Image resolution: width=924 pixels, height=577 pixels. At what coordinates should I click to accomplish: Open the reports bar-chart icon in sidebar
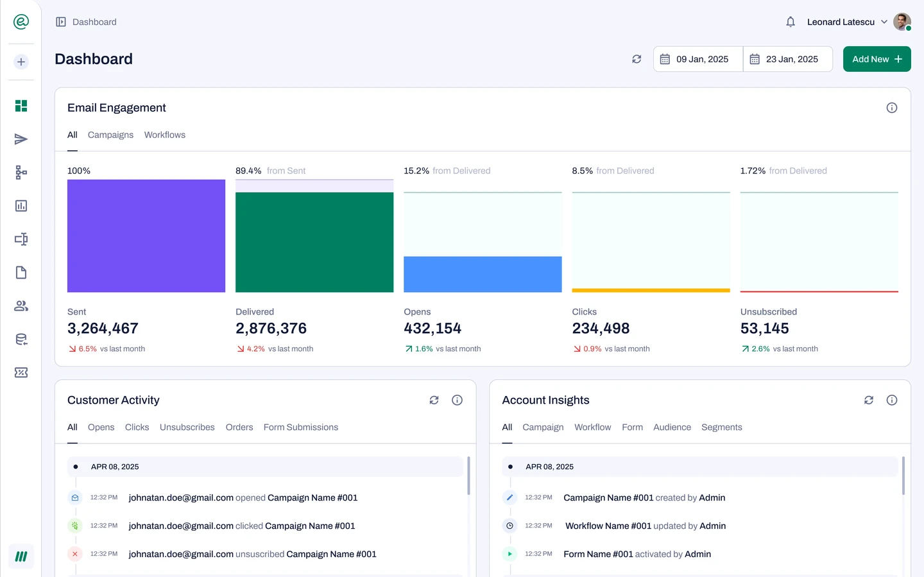(21, 206)
